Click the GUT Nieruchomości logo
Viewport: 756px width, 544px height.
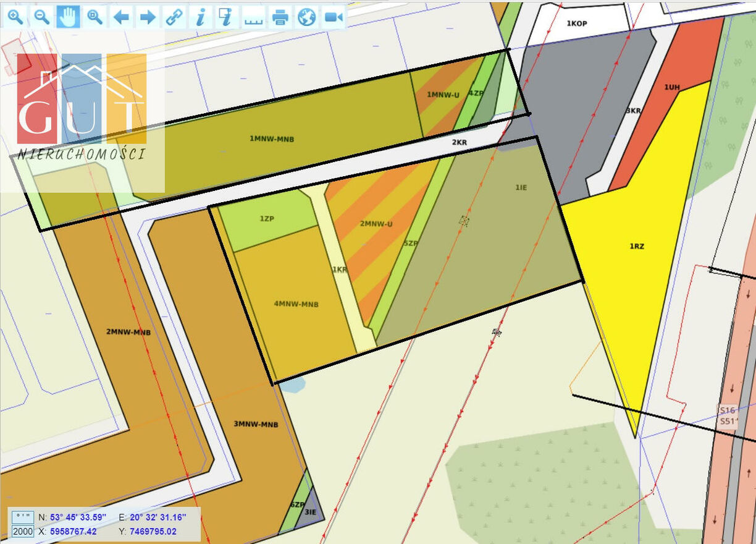82,106
